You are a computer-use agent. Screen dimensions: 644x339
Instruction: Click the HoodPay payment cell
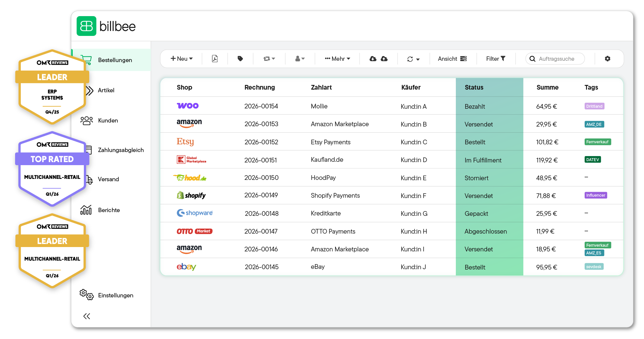[323, 178]
